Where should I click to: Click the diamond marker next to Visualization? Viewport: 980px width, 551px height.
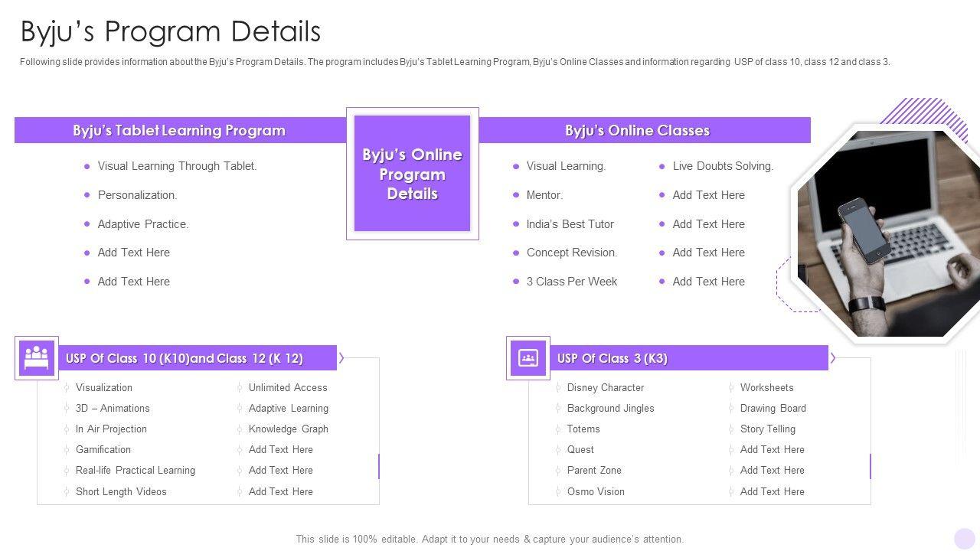[x=67, y=388]
